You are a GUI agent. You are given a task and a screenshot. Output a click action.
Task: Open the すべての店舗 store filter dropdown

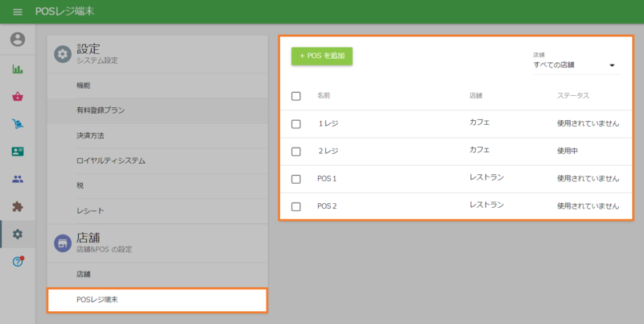click(x=574, y=65)
